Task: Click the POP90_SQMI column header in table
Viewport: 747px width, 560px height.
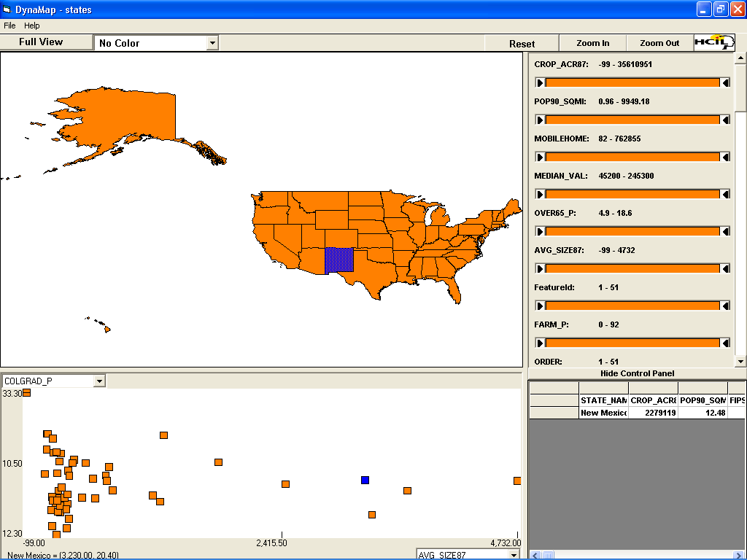Action: click(x=703, y=400)
